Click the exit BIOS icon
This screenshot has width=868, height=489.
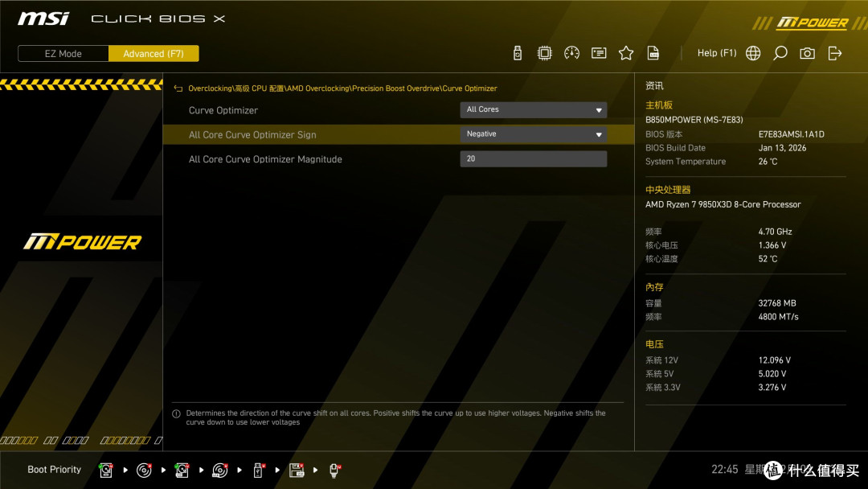pos(834,53)
